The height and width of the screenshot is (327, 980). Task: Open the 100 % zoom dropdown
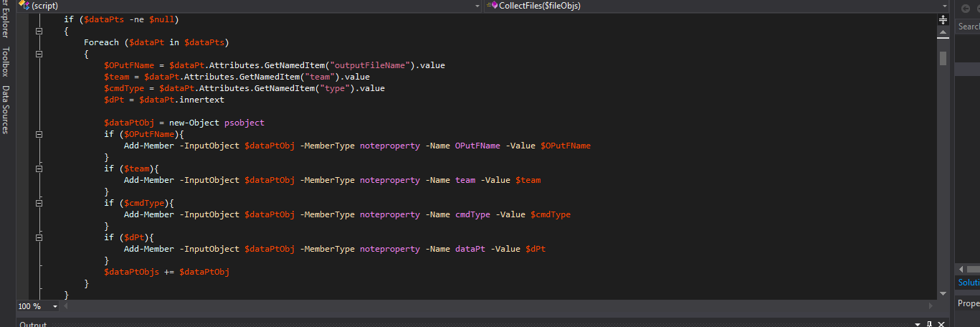tap(39, 306)
